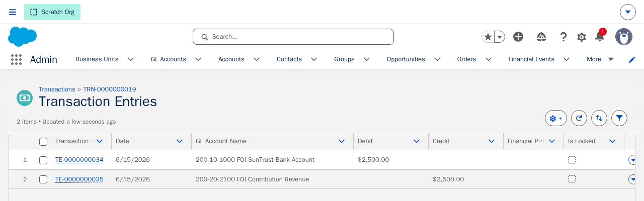This screenshot has height=201, width=644.
Task: Focus the Search input field
Action: pyautogui.click(x=293, y=37)
